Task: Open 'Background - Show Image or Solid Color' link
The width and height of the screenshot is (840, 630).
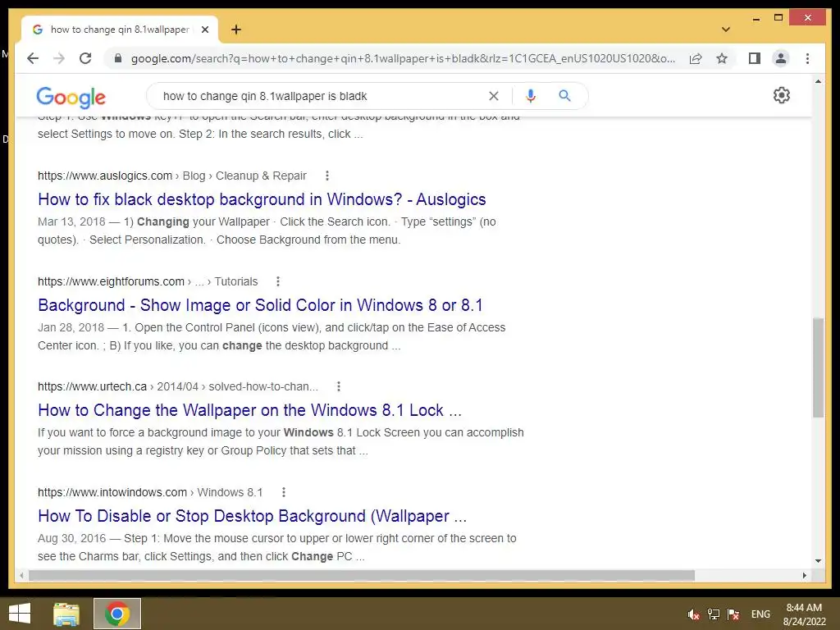Action: [x=260, y=305]
